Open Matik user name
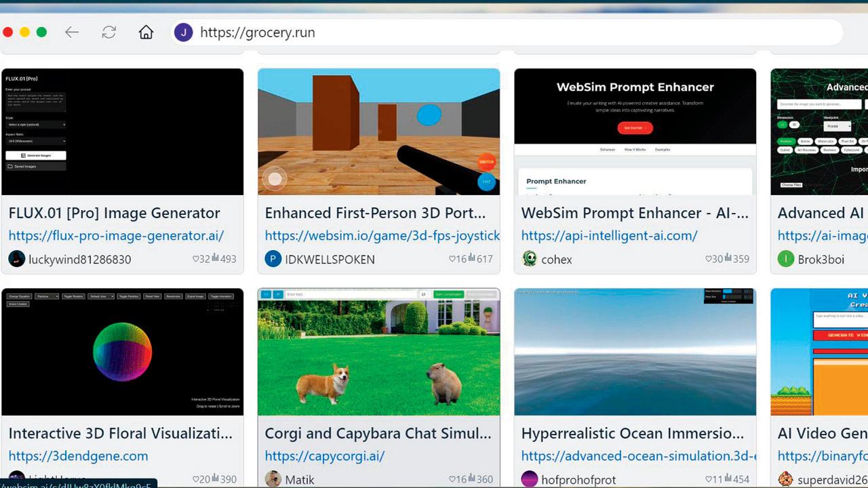868x488 pixels. click(300, 480)
